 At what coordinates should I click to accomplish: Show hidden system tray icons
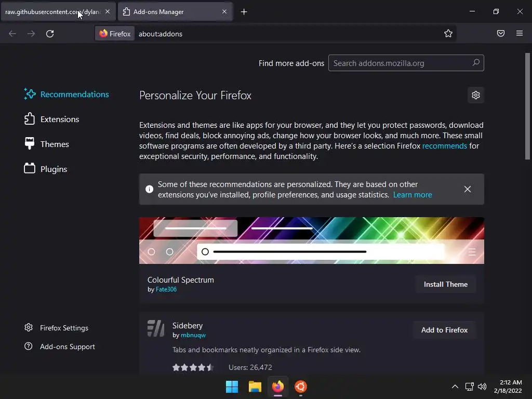455,387
